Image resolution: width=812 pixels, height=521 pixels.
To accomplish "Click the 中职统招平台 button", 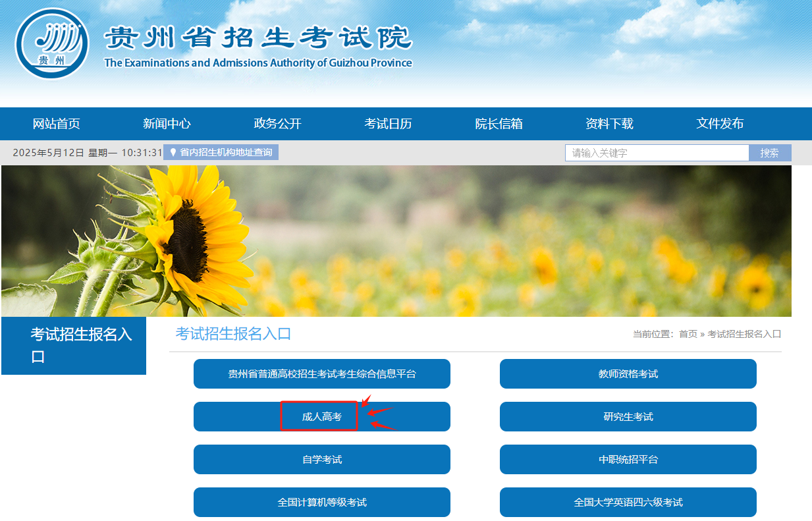I will (627, 459).
